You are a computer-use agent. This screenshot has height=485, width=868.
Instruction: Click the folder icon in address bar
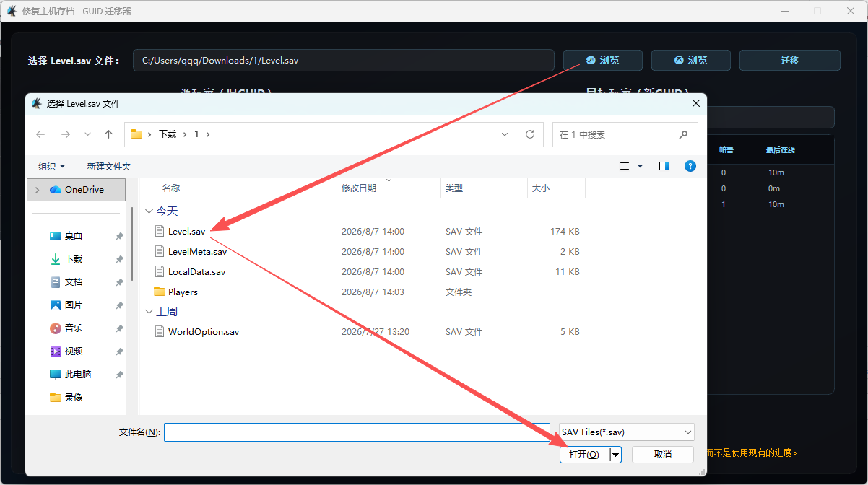click(x=136, y=134)
